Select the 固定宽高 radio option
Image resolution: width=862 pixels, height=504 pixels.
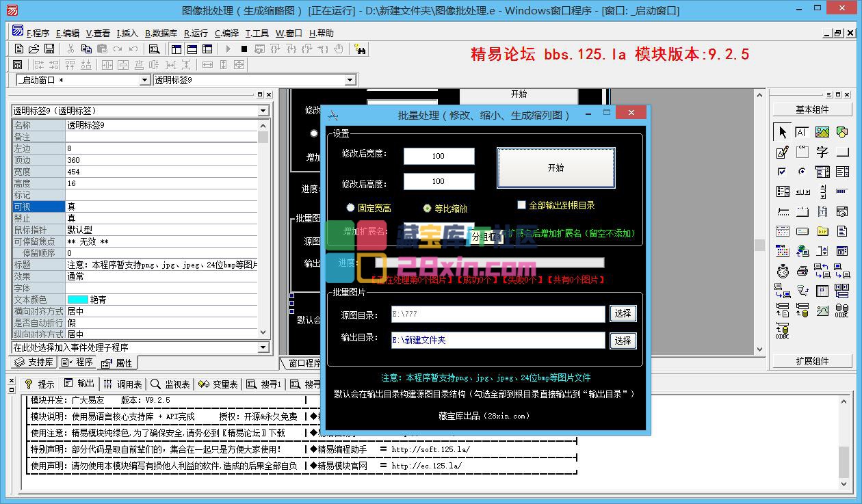[351, 208]
